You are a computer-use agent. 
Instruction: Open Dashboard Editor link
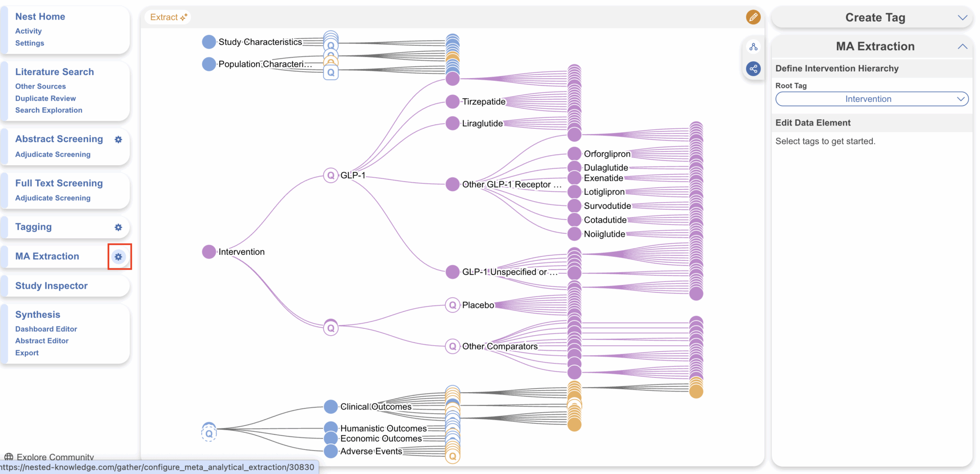point(46,329)
